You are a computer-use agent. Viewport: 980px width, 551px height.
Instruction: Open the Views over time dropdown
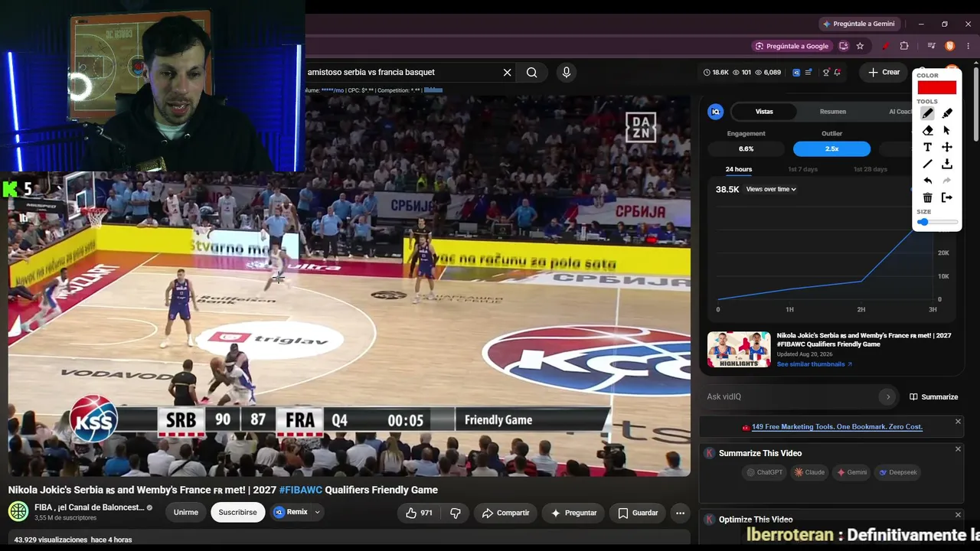click(771, 189)
